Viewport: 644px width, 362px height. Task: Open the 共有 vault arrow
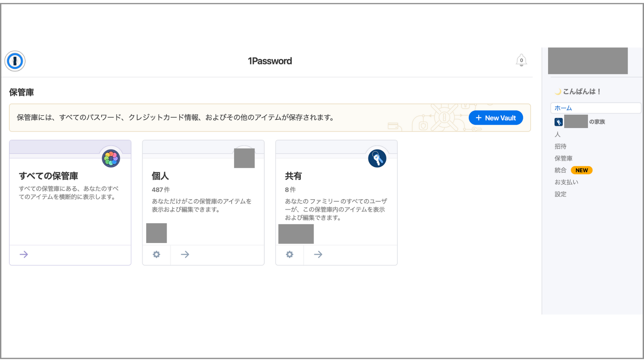pyautogui.click(x=318, y=254)
